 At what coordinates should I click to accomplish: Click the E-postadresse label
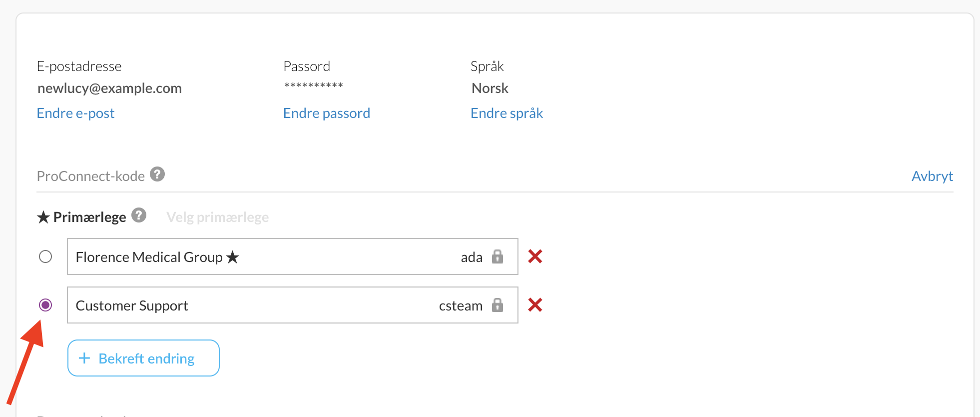pos(79,66)
